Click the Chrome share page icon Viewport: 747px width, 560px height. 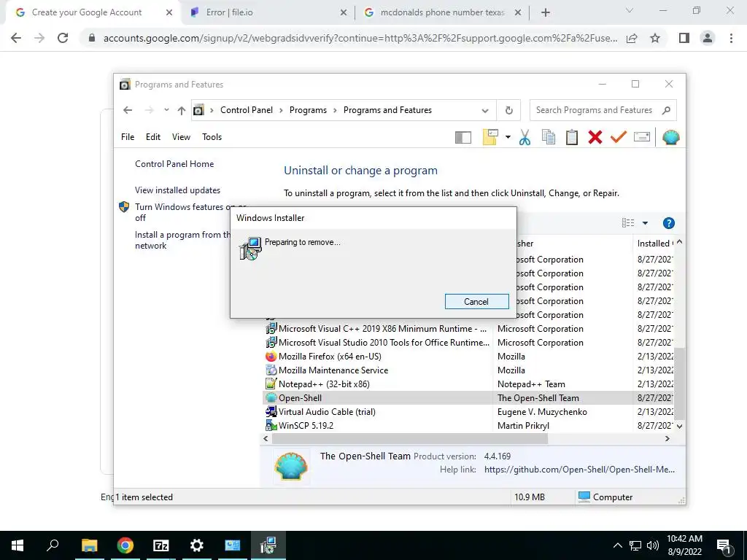pos(632,38)
